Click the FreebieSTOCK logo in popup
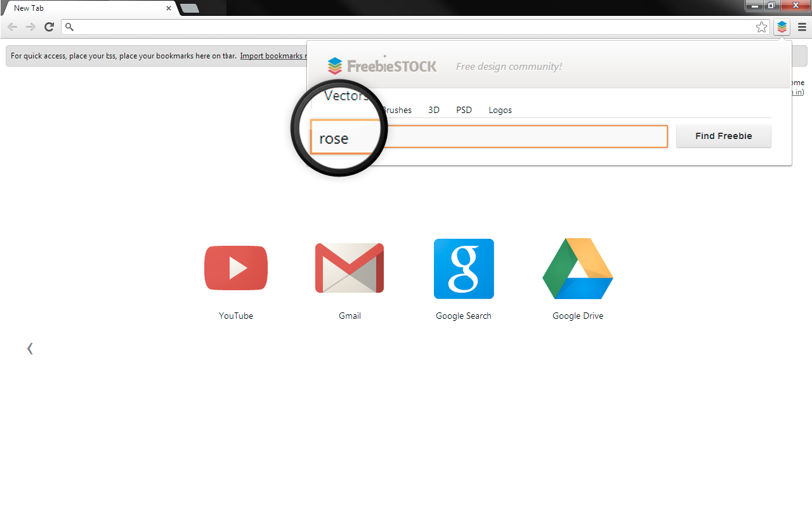This screenshot has width=812, height=508. pos(382,65)
